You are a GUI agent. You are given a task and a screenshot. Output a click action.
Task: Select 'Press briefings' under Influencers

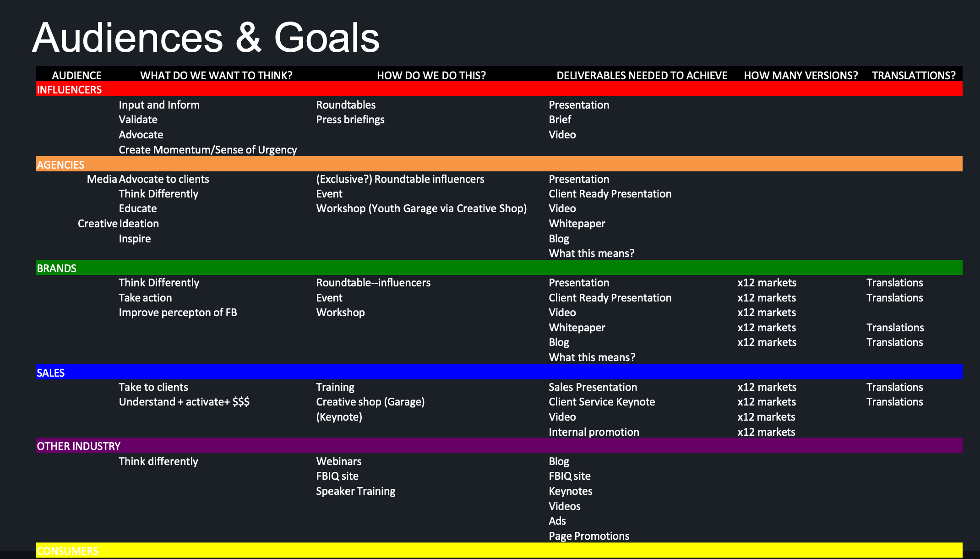pos(350,120)
